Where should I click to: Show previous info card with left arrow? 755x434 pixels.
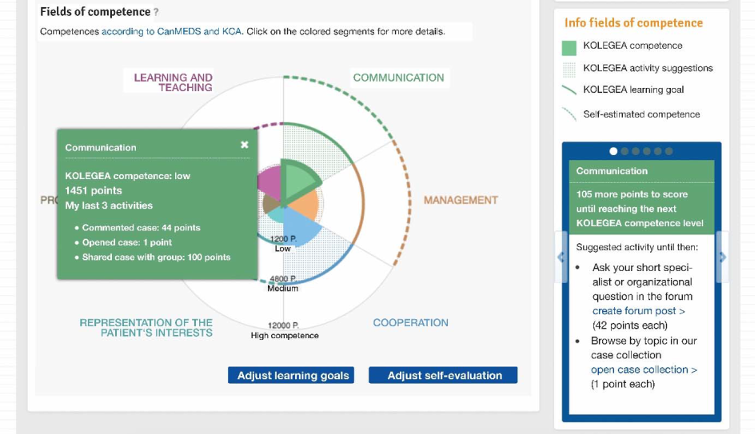561,259
